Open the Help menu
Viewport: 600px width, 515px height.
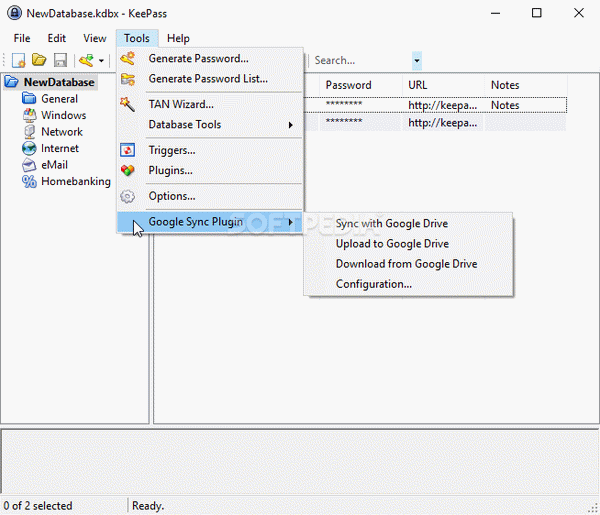tap(178, 38)
